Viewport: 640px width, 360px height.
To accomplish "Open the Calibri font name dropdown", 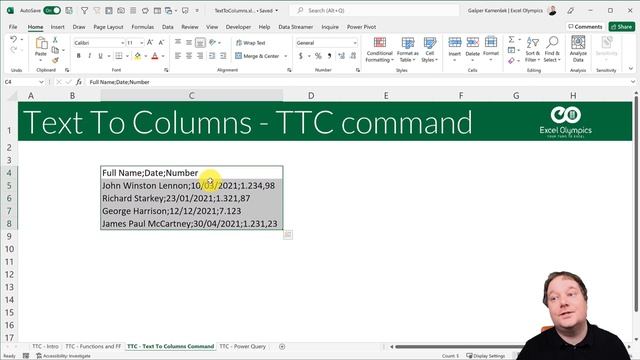I will (x=122, y=43).
